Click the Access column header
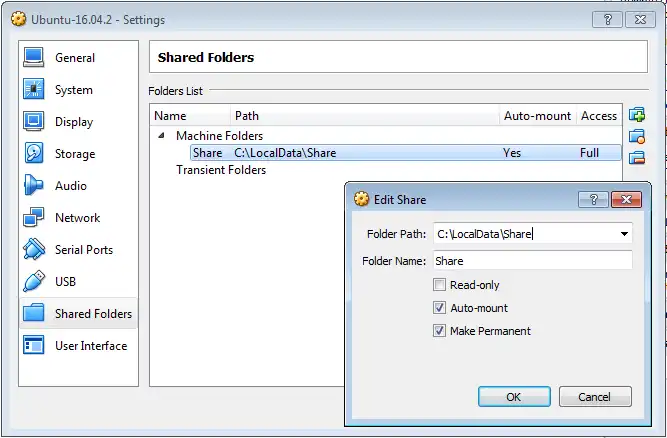667x438 pixels. pyautogui.click(x=599, y=116)
